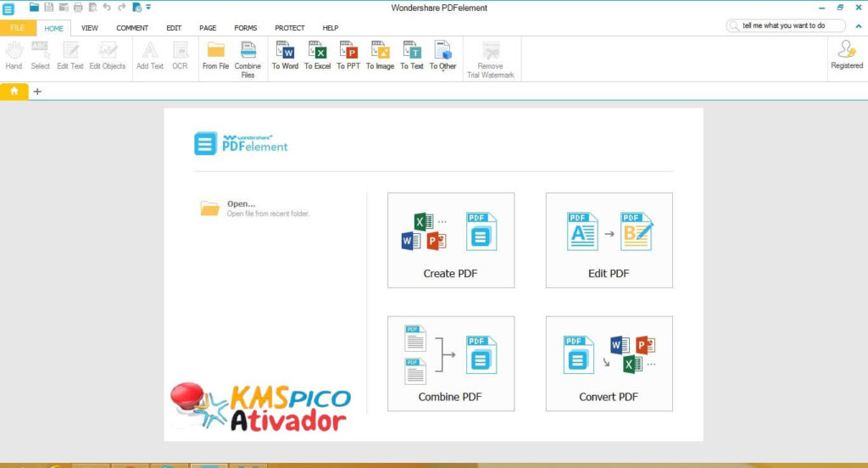Choose the Select tool

point(40,55)
